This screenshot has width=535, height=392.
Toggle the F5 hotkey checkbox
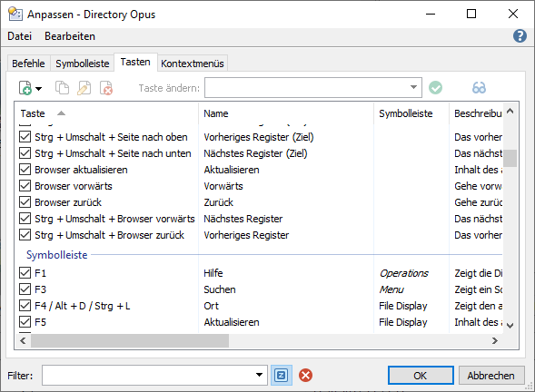pyautogui.click(x=25, y=322)
